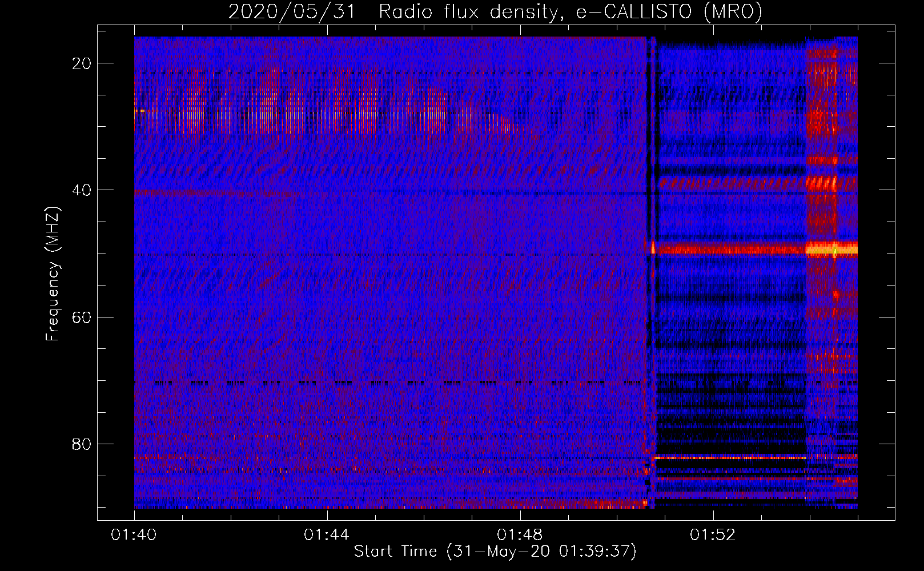The width and height of the screenshot is (924, 571).
Task: Click the 80 frequency tick label
Action: click(x=82, y=444)
